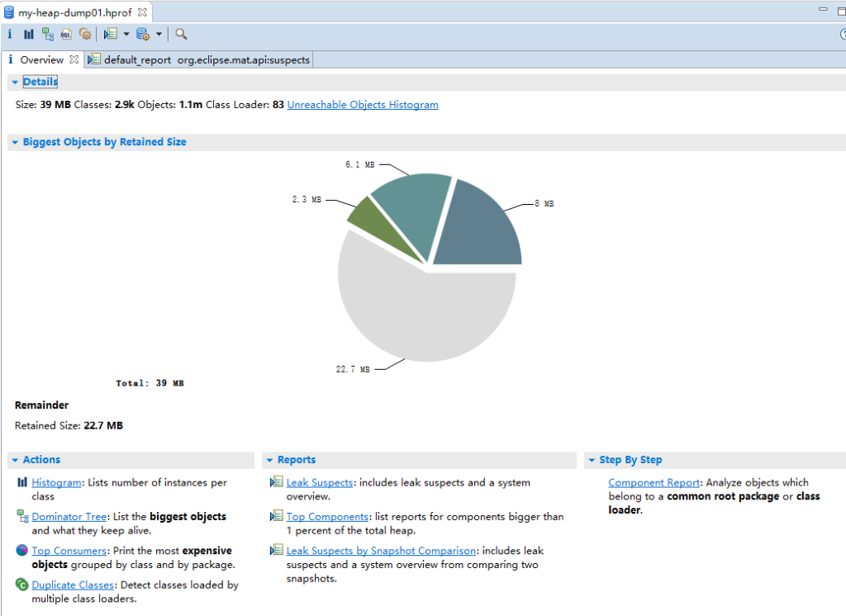Open dominator tree from the toolbar
The height and width of the screenshot is (616, 846).
[47, 34]
